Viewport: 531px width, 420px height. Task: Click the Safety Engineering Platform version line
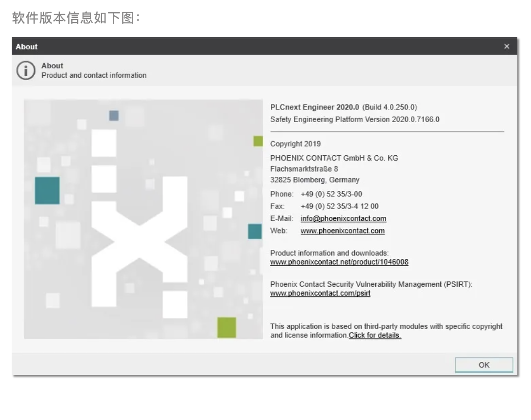355,119
